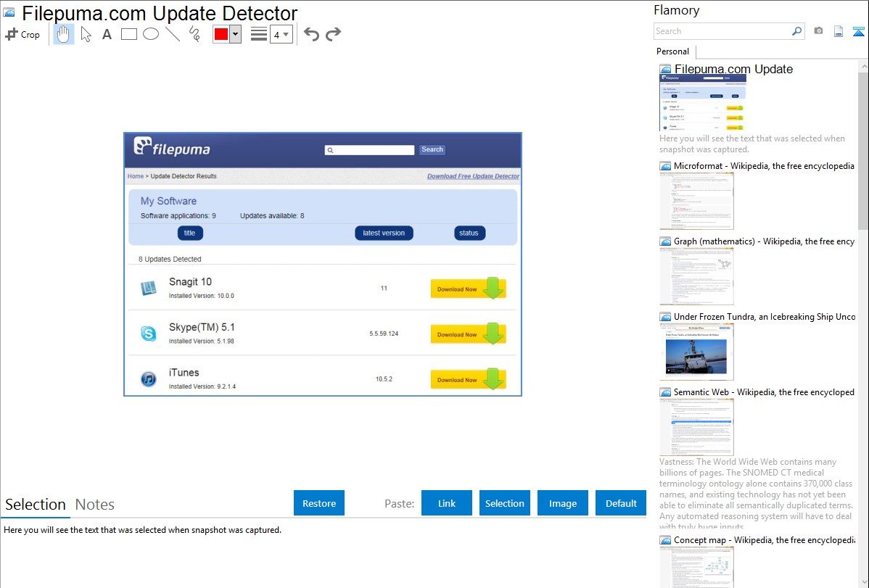
Task: Open the Semantic Web snapshot thumbnail
Action: 696,427
